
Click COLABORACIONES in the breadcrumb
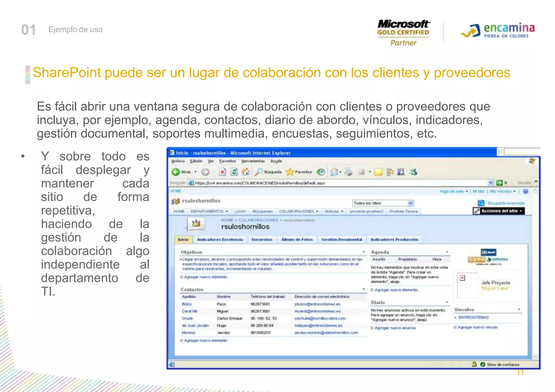click(258, 220)
